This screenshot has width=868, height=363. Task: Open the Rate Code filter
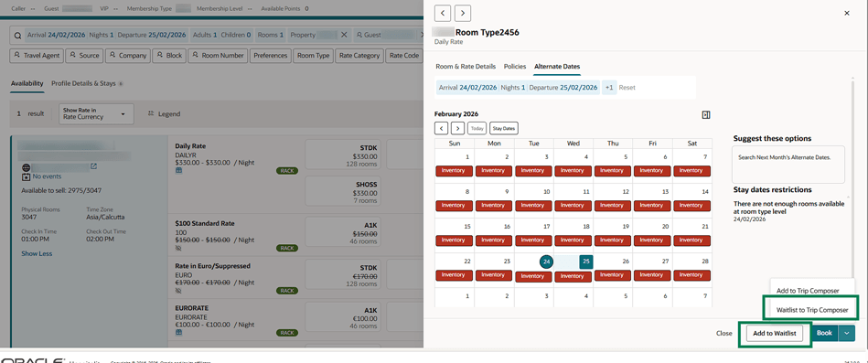pyautogui.click(x=403, y=56)
